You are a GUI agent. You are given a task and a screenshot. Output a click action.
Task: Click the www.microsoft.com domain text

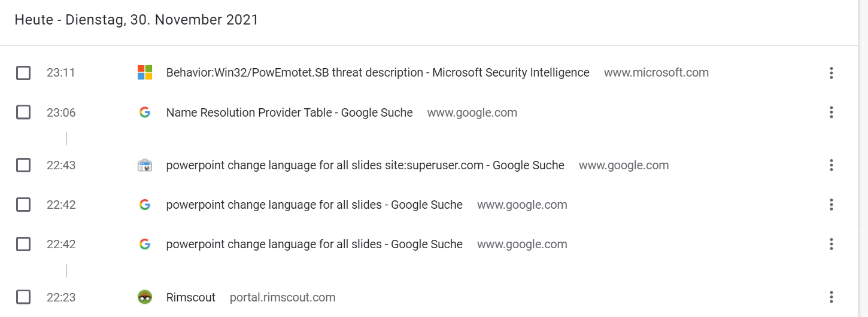[x=656, y=73]
